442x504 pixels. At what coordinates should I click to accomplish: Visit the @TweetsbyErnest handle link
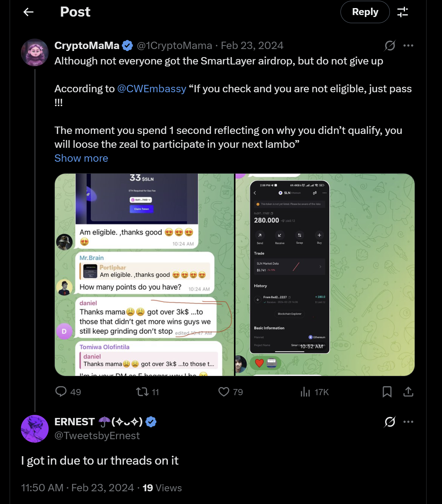97,436
